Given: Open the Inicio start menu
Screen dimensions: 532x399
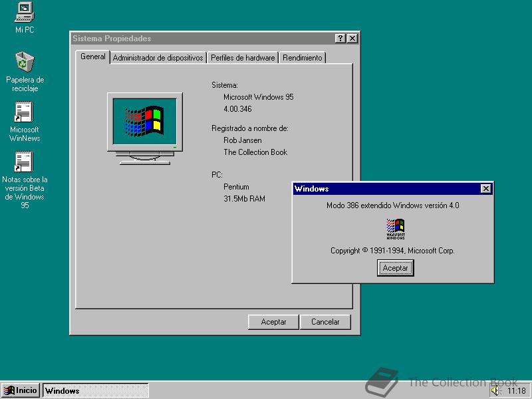Looking at the screenshot, I should (x=21, y=390).
